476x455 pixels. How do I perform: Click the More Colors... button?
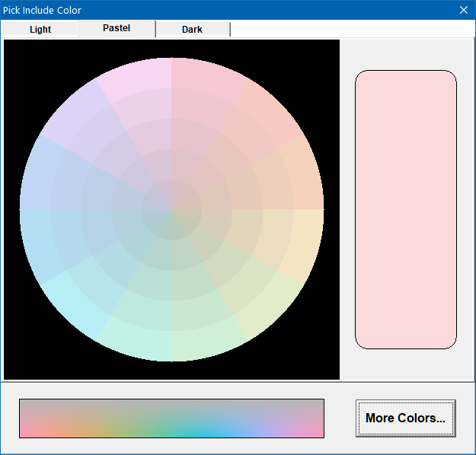pyautogui.click(x=405, y=418)
